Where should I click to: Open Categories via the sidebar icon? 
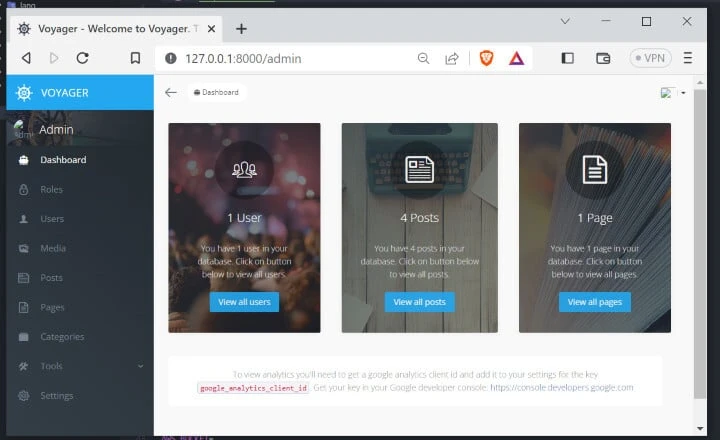(x=24, y=337)
